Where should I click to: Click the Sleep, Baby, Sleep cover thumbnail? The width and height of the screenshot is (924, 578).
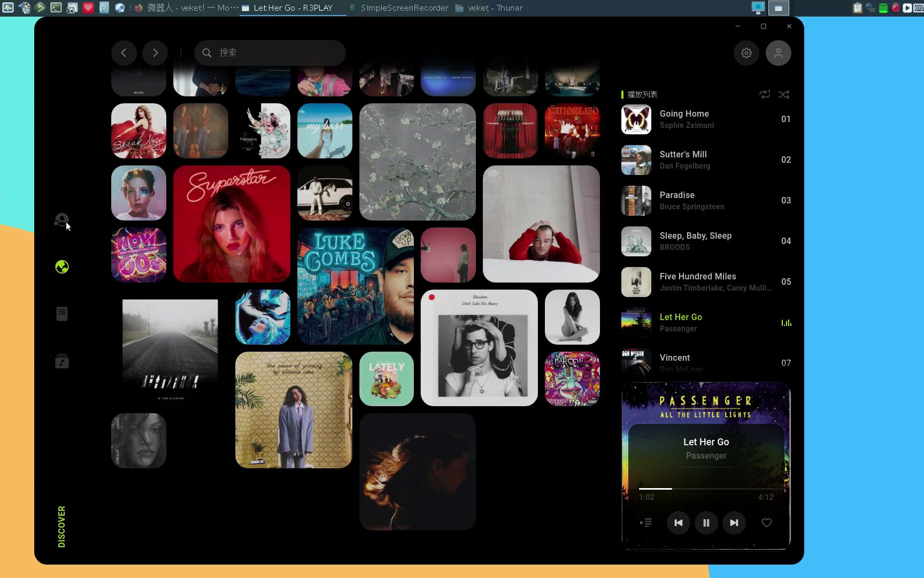coord(636,241)
